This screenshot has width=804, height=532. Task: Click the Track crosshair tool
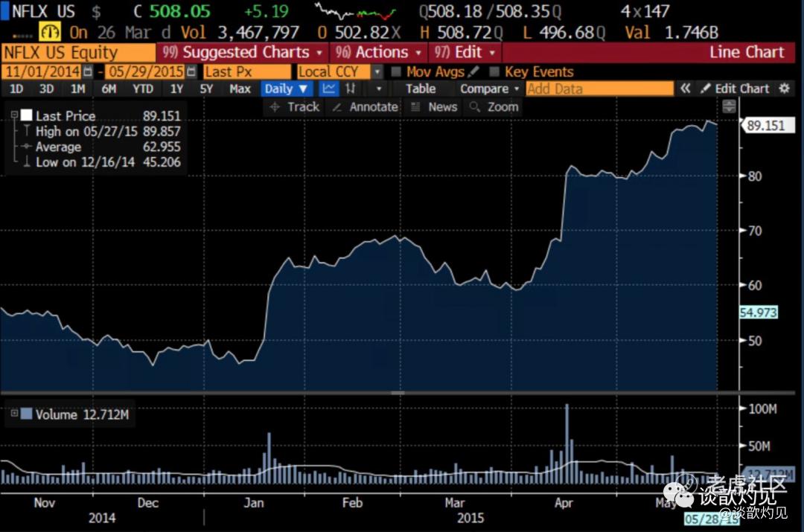(x=294, y=106)
